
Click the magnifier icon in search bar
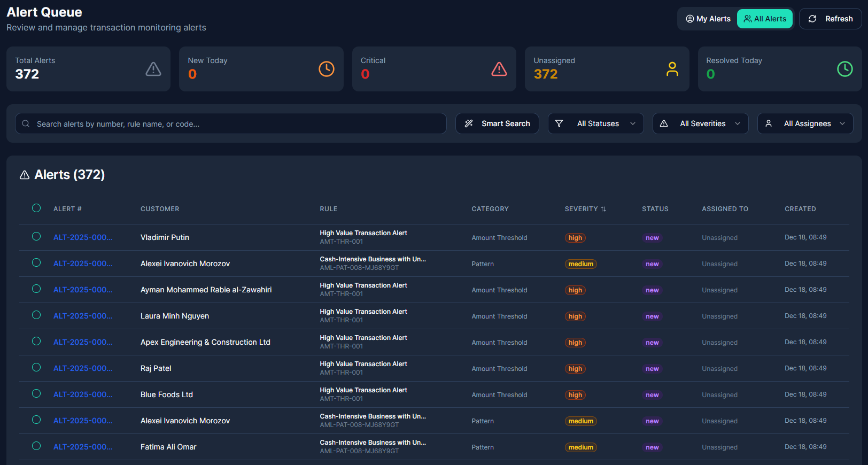coord(26,123)
